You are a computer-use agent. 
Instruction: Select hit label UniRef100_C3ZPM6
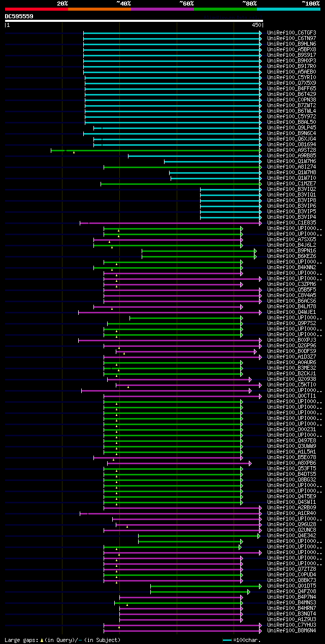point(291,284)
